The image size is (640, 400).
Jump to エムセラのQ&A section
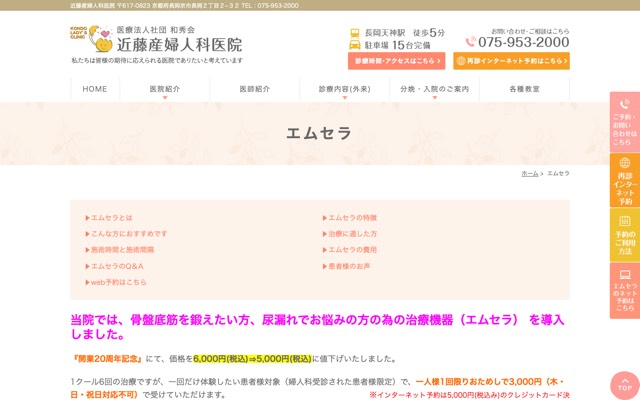[115, 266]
